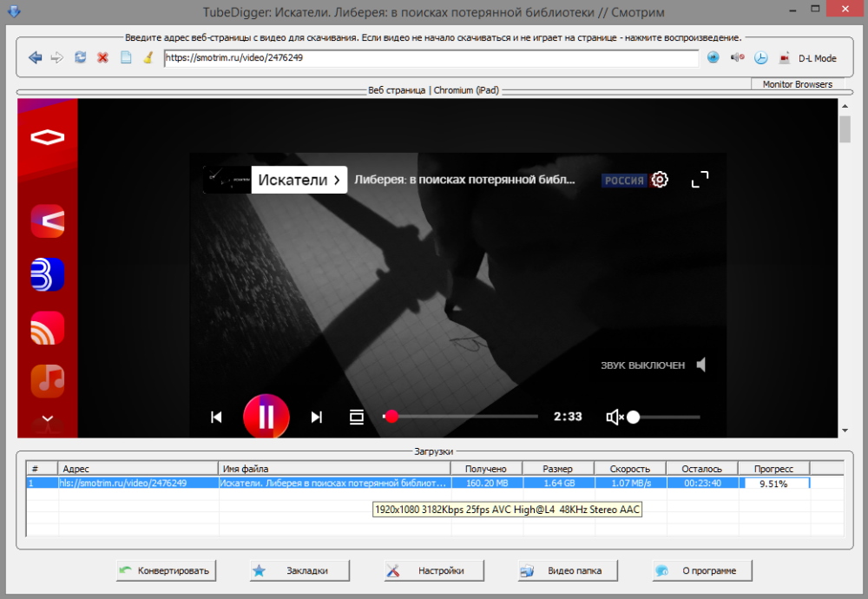Click the 160.20 MB received cell
This screenshot has width=868, height=599.
[487, 483]
